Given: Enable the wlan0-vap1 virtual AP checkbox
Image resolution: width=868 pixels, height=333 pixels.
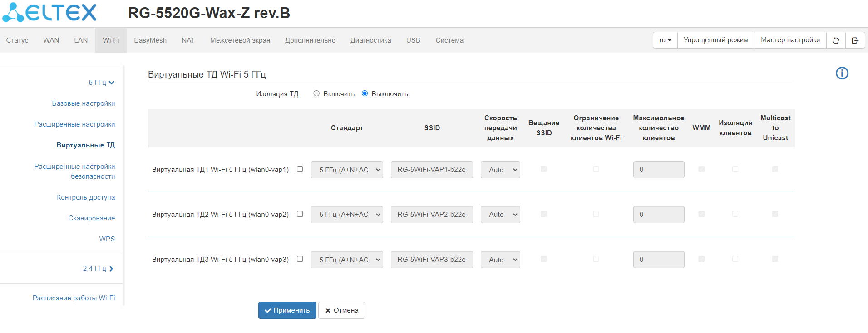Looking at the screenshot, I should 300,169.
